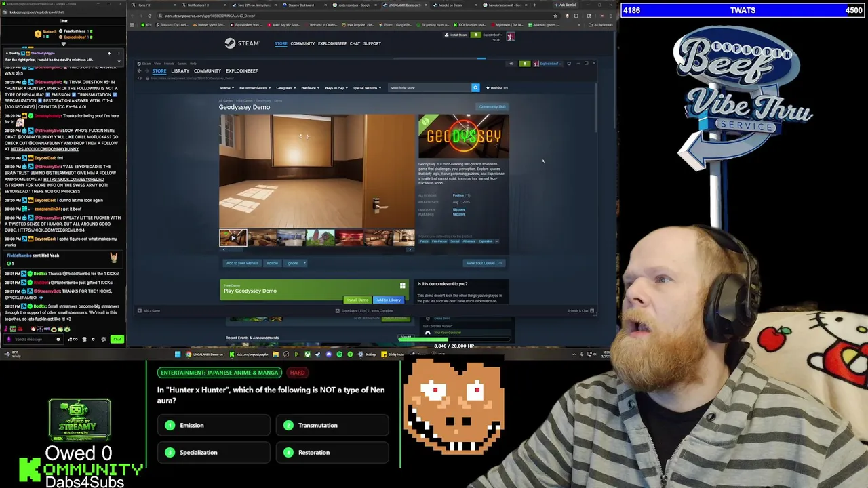The width and height of the screenshot is (868, 488).
Task: Click the user avatar on Steam web header
Action: coord(511,36)
